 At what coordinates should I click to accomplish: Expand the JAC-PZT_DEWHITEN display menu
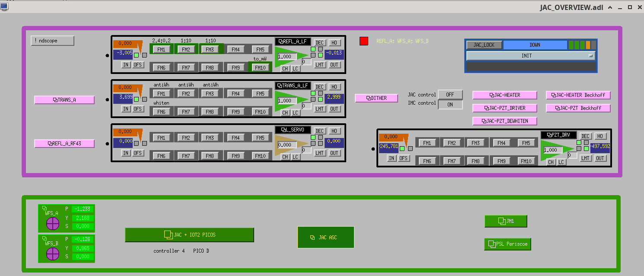tap(505, 121)
